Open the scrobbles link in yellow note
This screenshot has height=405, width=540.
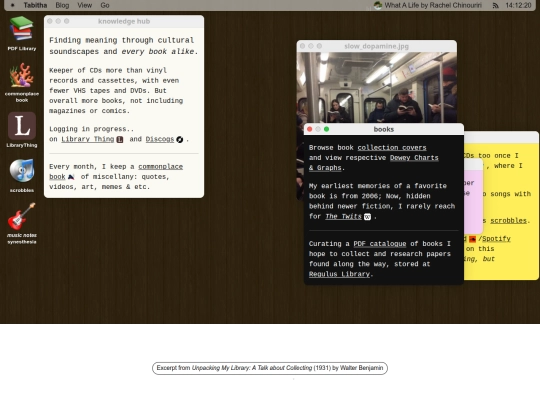[508, 220]
